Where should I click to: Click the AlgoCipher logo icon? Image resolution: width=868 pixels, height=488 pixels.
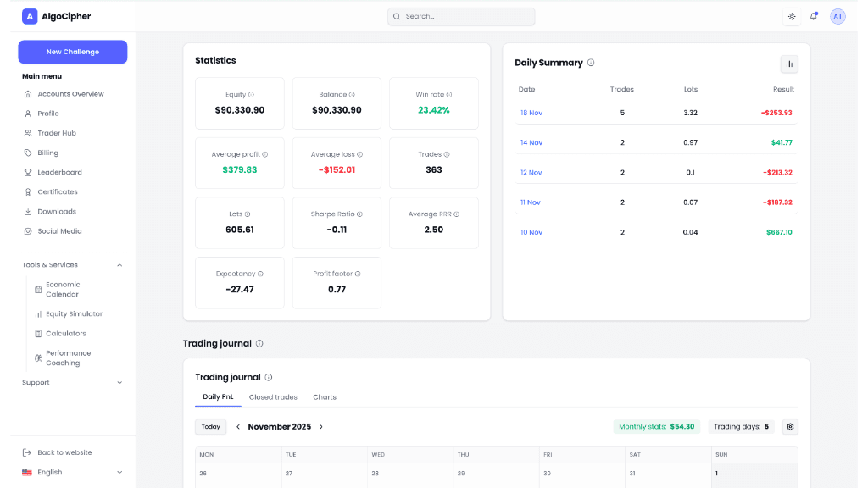pyautogui.click(x=30, y=16)
